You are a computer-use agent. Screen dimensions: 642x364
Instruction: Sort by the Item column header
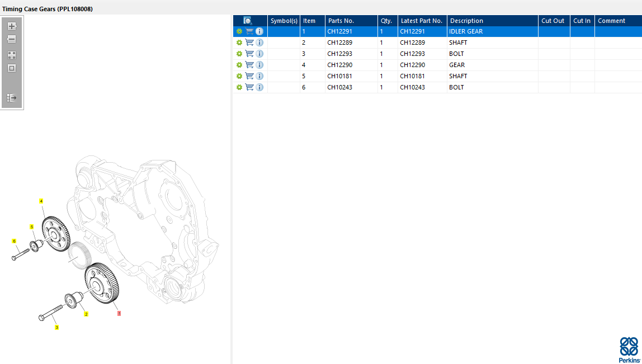click(x=313, y=21)
